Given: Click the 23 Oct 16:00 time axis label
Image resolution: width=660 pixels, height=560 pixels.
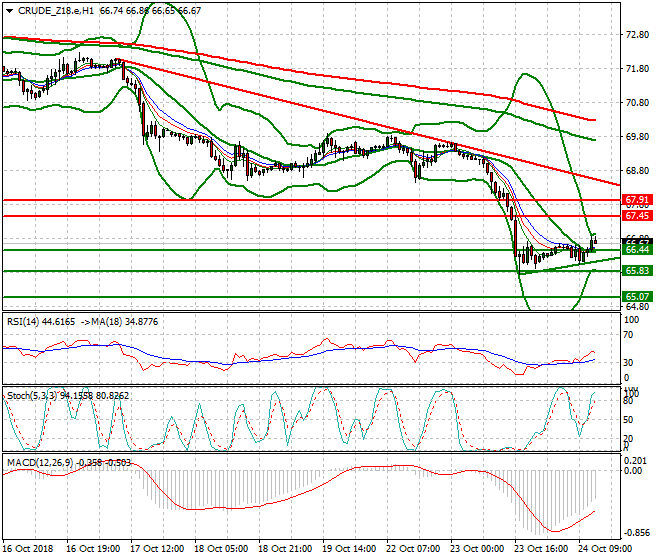Looking at the screenshot, I should point(541,549).
